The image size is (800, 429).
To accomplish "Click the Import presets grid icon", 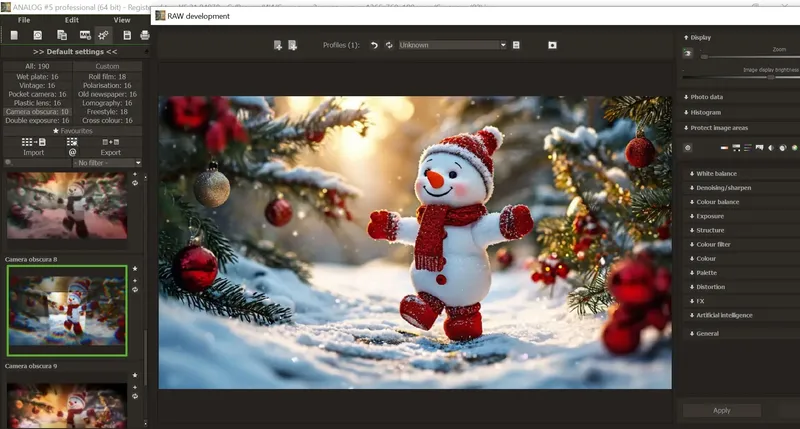I will 34,142.
